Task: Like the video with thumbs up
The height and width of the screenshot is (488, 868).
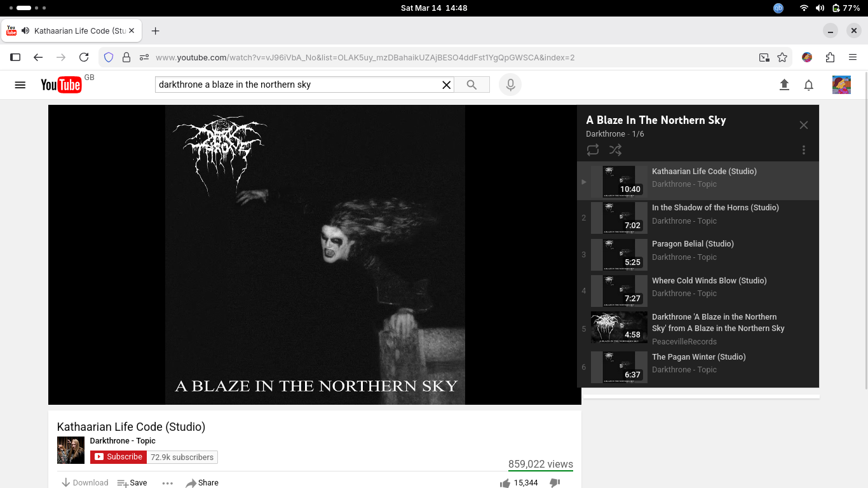Action: pyautogui.click(x=505, y=483)
